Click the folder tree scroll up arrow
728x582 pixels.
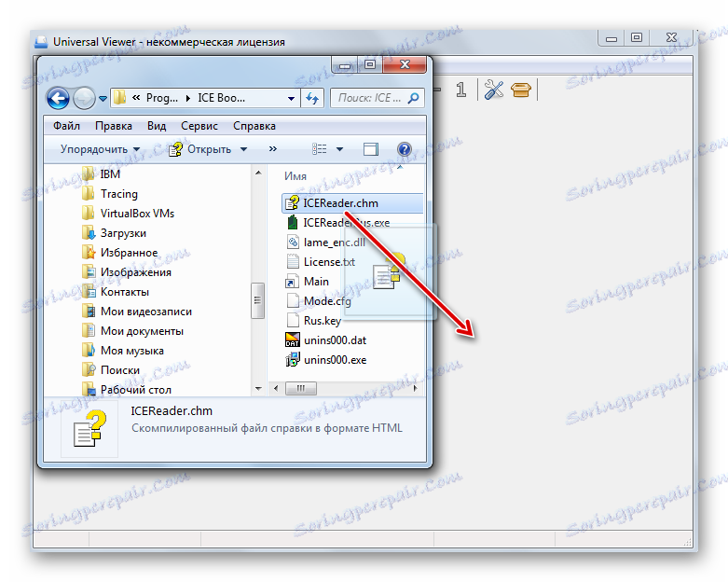tap(258, 173)
